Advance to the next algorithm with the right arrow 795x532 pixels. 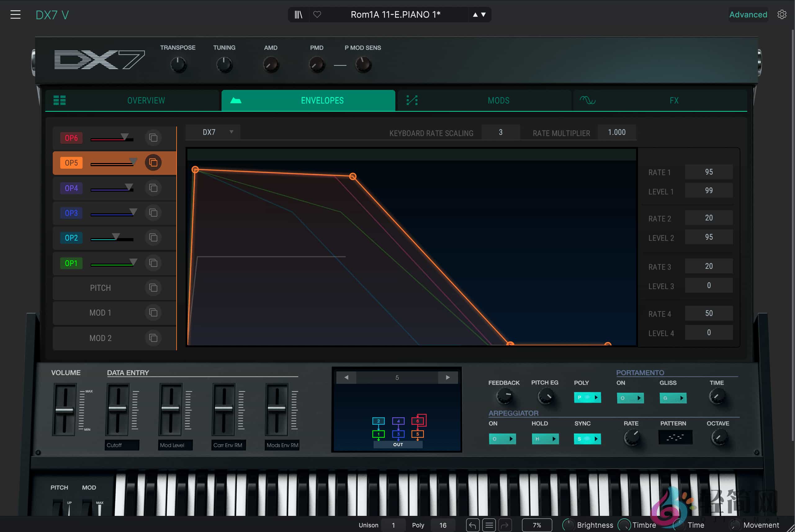(x=448, y=377)
